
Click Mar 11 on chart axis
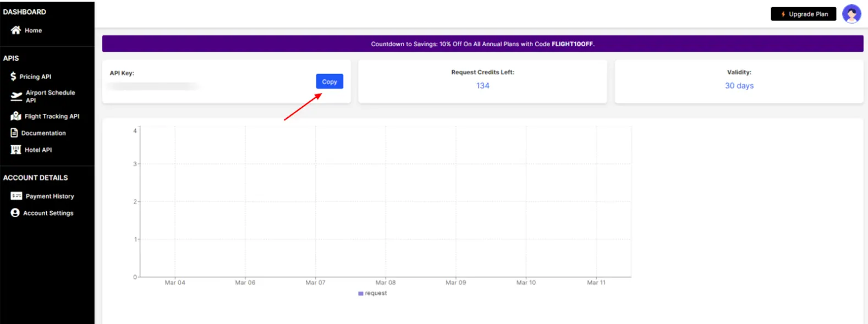(x=596, y=283)
